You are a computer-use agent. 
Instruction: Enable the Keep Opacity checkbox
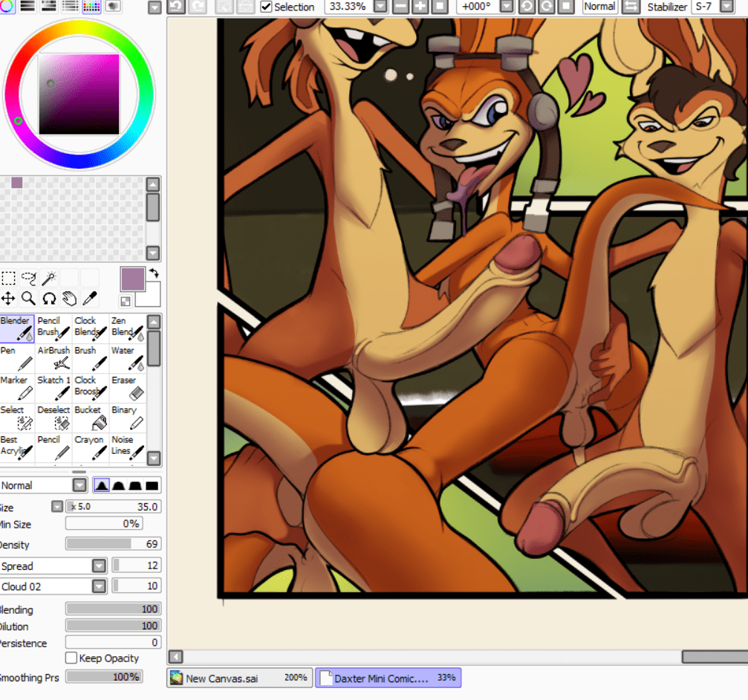click(71, 658)
